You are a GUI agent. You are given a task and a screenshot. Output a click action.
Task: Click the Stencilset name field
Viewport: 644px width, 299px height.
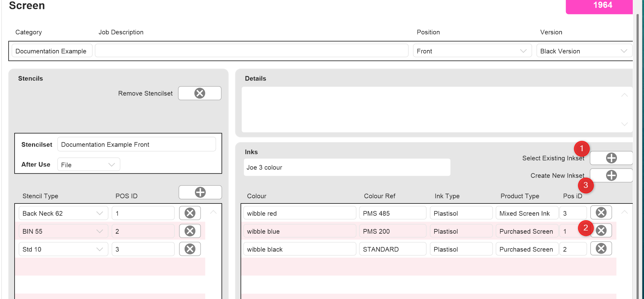click(136, 144)
